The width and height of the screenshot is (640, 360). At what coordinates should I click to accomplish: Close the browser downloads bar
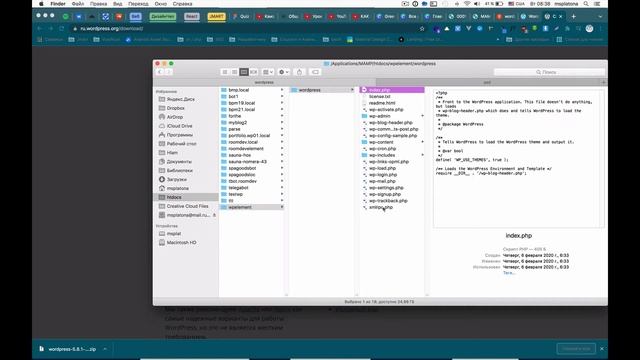(x=602, y=349)
